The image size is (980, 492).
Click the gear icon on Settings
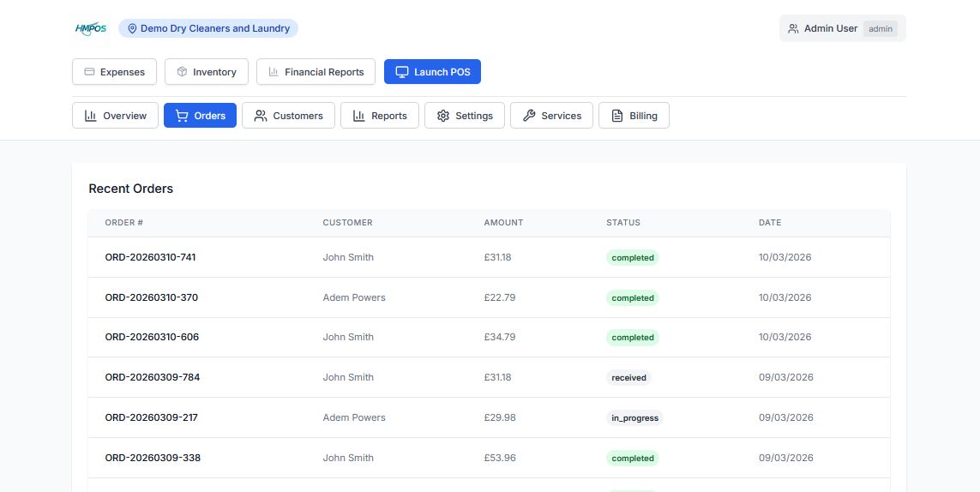(443, 116)
